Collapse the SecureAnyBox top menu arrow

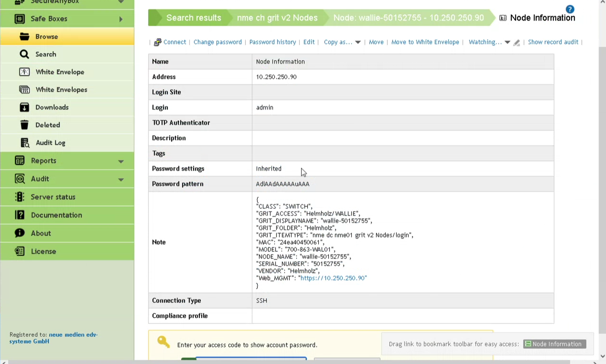pyautogui.click(x=121, y=2)
